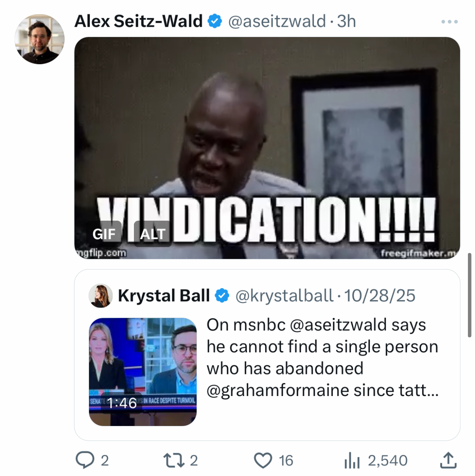Open Krystal Ball's name in quoted post
This screenshot has height=476, width=475.
coord(163,296)
